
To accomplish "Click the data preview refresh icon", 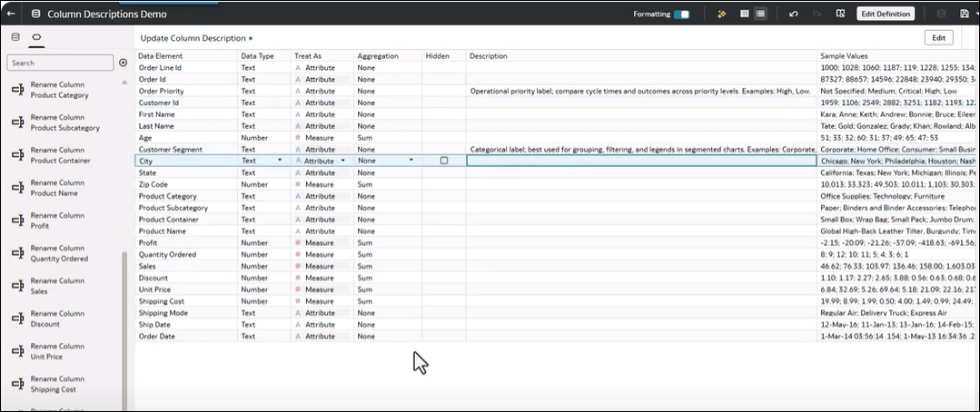I will click(x=840, y=14).
